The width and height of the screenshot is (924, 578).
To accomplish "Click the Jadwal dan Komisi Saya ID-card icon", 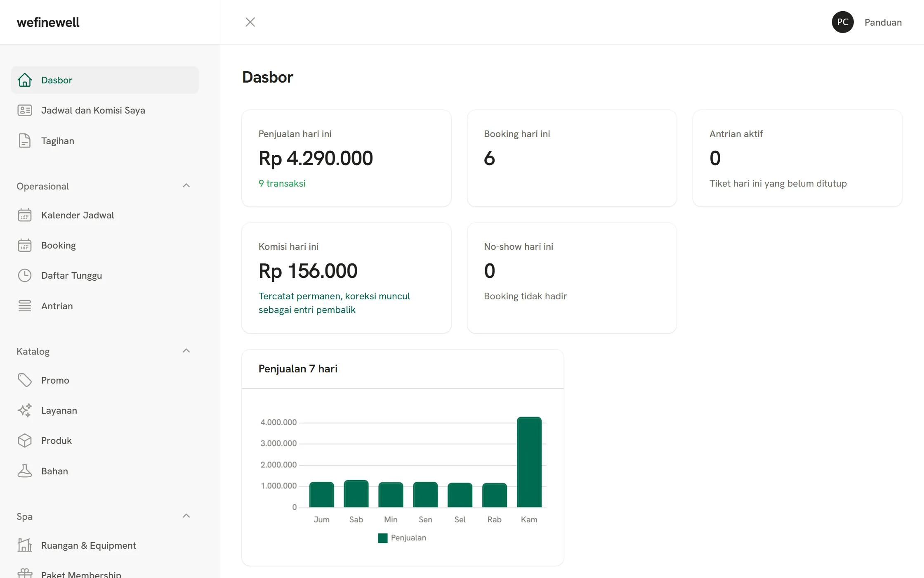I will 25,110.
